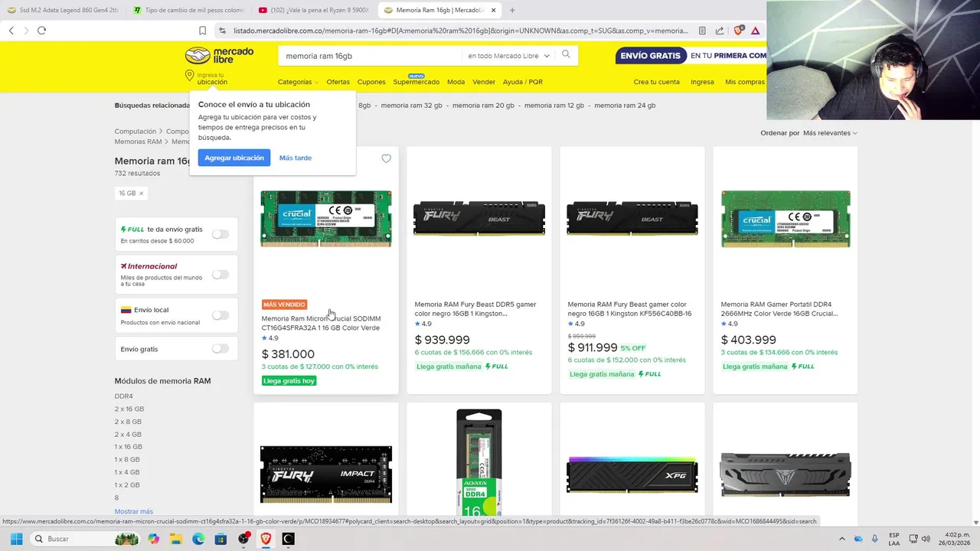Viewport: 980px width, 551px height.
Task: Open Cupones in the navigation menu
Action: [371, 82]
